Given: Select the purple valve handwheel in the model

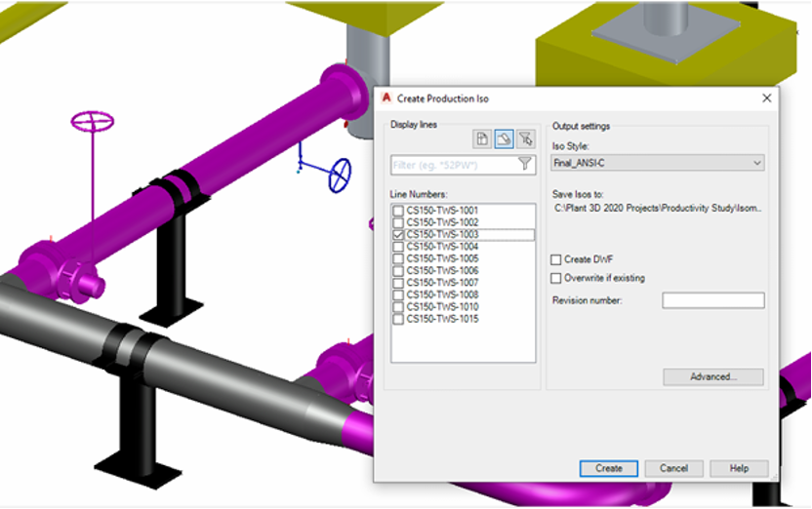Looking at the screenshot, I should tap(92, 122).
